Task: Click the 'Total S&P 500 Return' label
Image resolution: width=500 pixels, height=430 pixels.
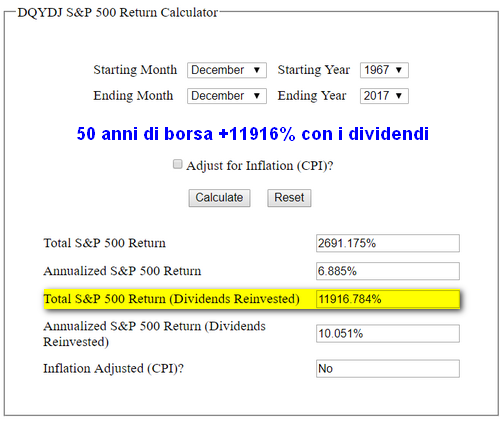Action: click(104, 243)
